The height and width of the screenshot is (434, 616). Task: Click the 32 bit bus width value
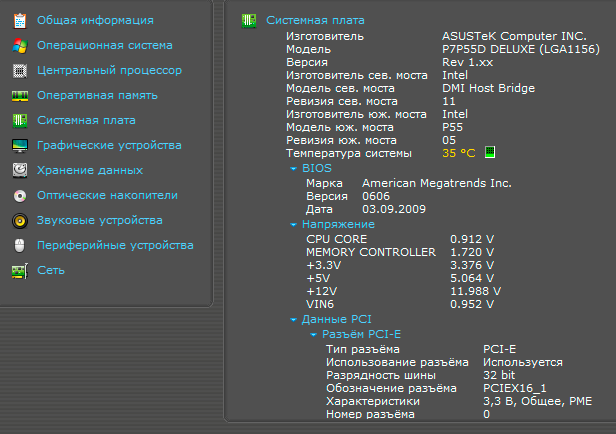(x=499, y=375)
